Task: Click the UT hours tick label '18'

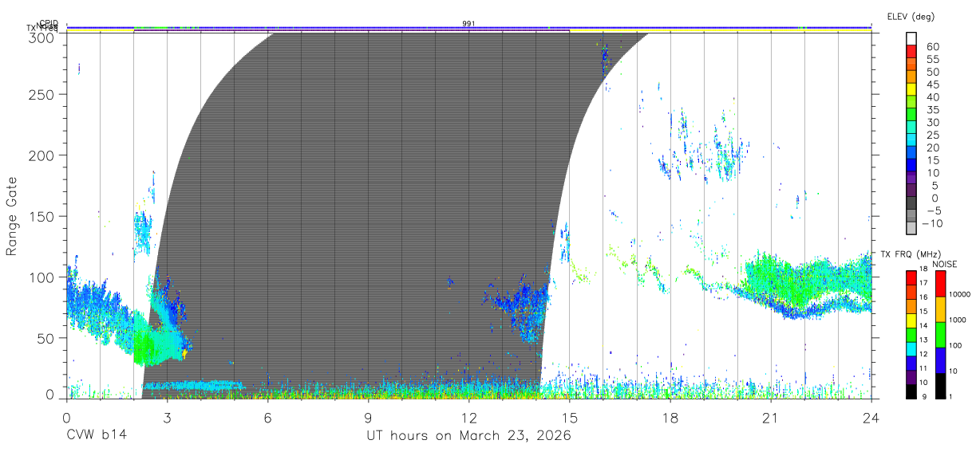Action: tap(670, 418)
